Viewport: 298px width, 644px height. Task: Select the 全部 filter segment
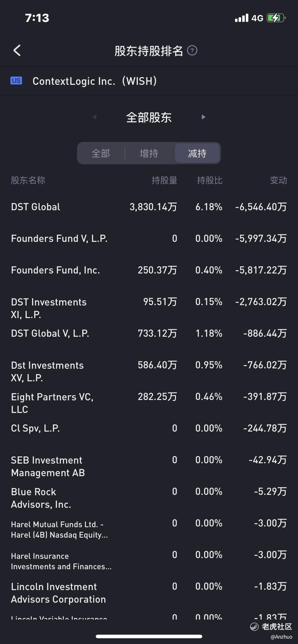[101, 153]
